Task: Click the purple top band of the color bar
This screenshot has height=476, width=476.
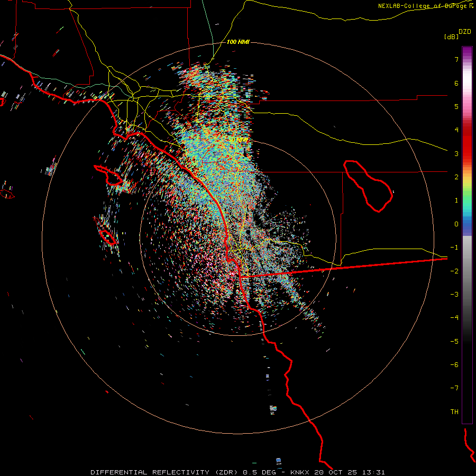Action: click(467, 52)
